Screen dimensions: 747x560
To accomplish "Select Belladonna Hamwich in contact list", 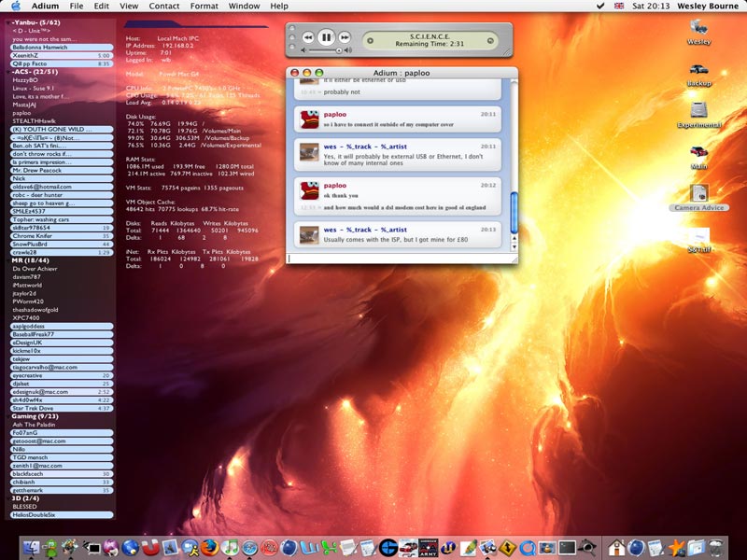I will (x=40, y=47).
